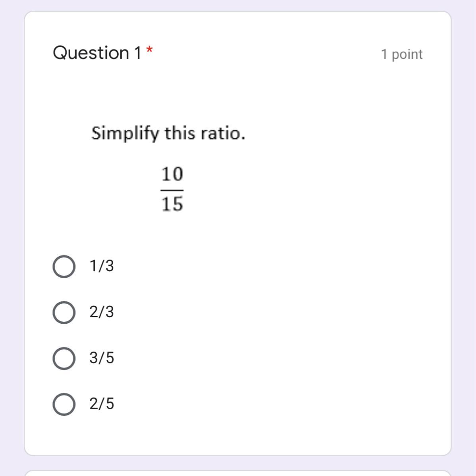Mark the 2/5 radio button
The height and width of the screenshot is (476, 476).
tap(64, 404)
